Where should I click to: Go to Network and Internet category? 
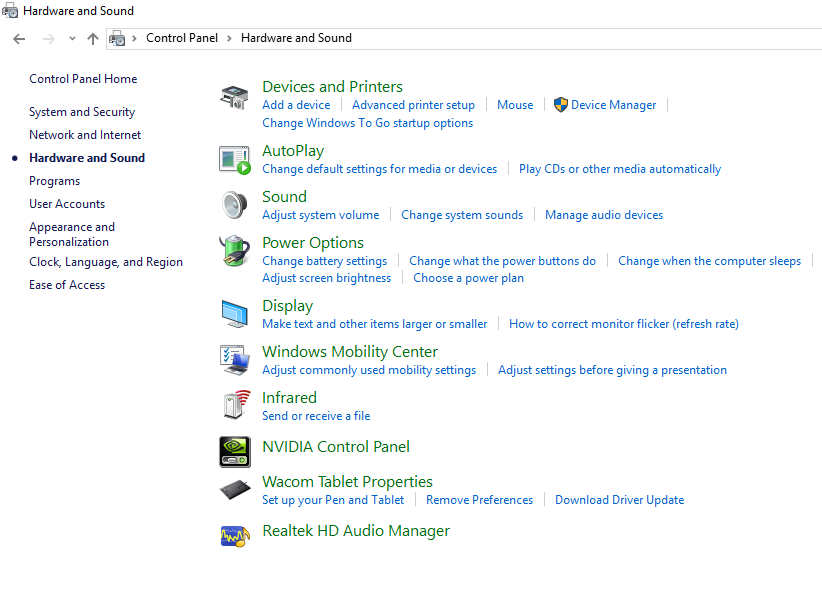pos(85,135)
